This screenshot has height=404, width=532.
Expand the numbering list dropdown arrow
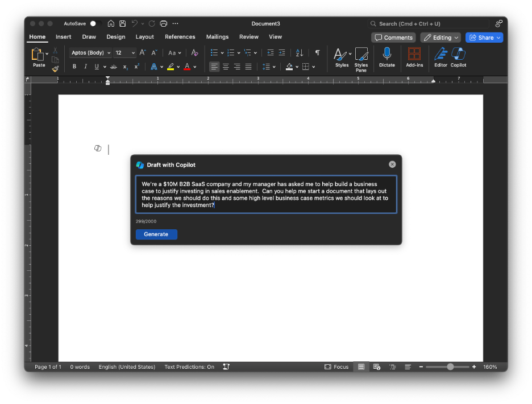coord(239,53)
